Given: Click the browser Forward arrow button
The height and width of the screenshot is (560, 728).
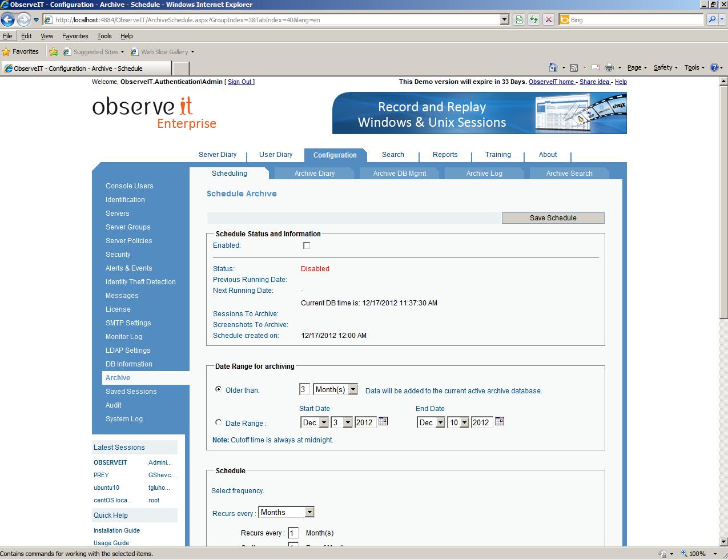Looking at the screenshot, I should [x=23, y=20].
